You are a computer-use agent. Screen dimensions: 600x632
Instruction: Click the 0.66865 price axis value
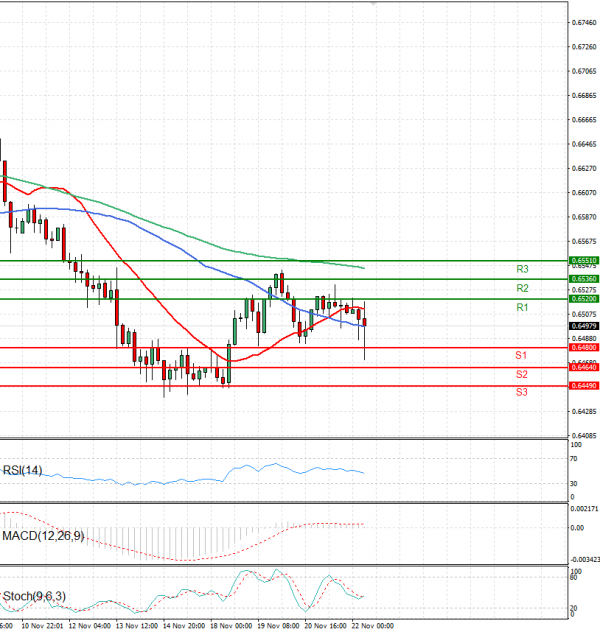click(x=584, y=96)
